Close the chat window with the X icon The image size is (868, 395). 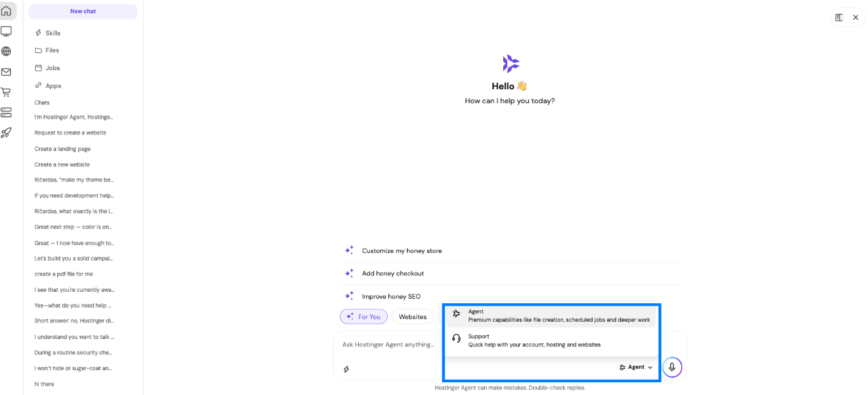[x=856, y=18]
